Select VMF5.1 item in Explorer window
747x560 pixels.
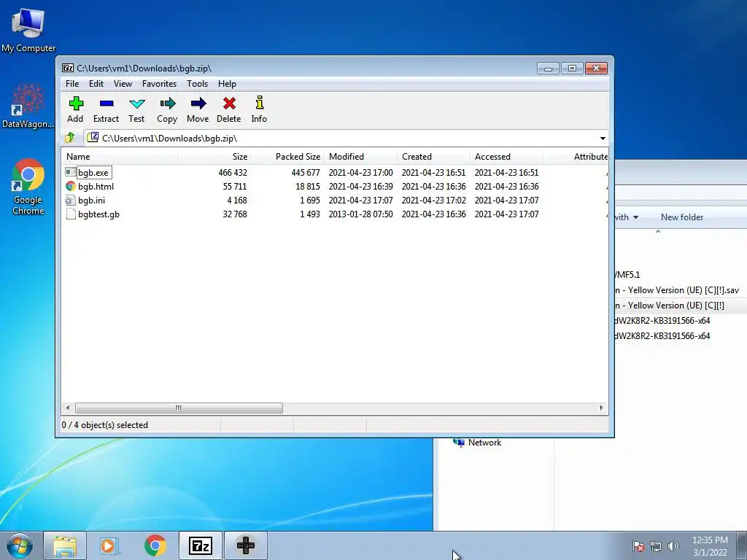pyautogui.click(x=627, y=275)
